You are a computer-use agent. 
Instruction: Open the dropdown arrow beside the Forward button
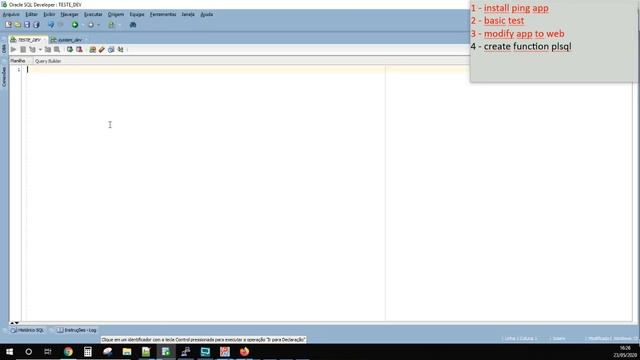[x=98, y=25]
